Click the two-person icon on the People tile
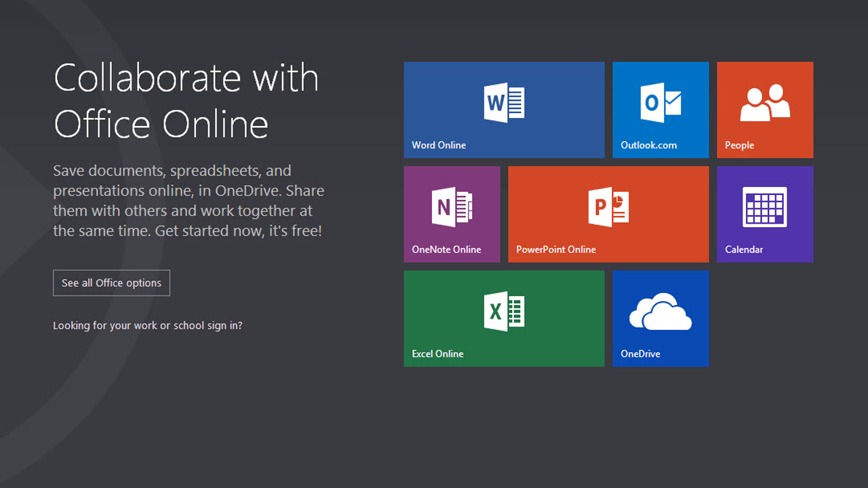The height and width of the screenshot is (488, 868). [765, 102]
